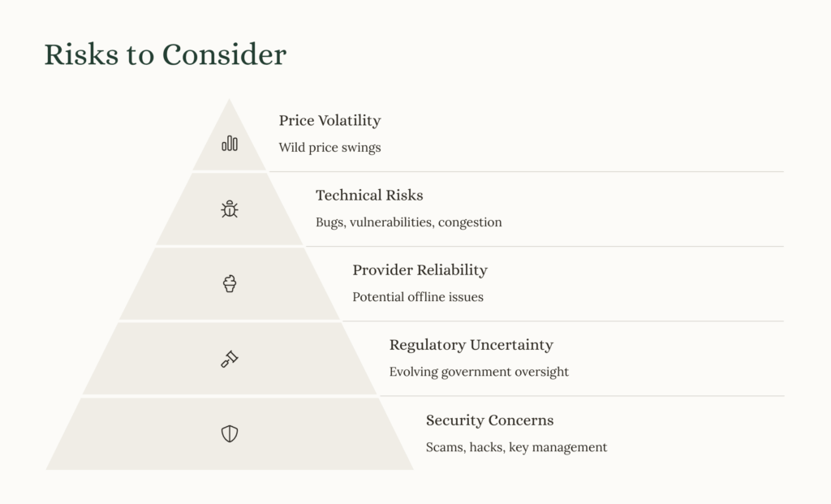Click the Bugs, vulnerabilities, congestion text
Screen dimensions: 831x504
409,222
